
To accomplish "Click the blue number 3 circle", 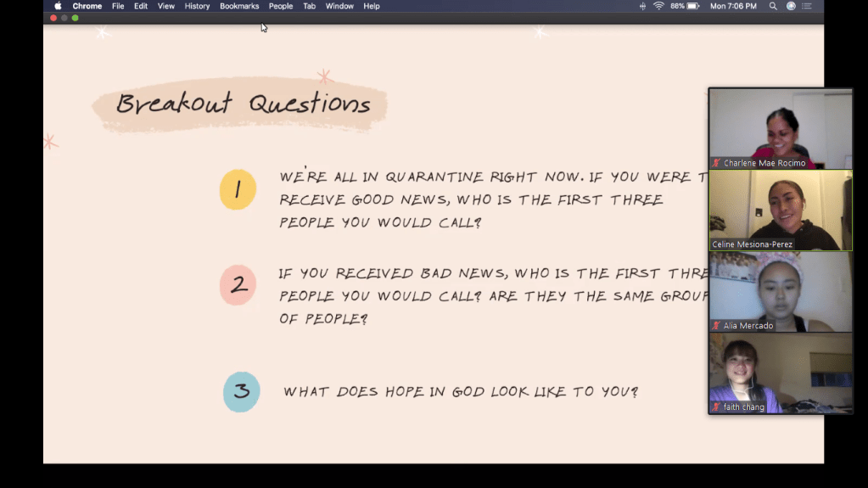I will tap(241, 391).
